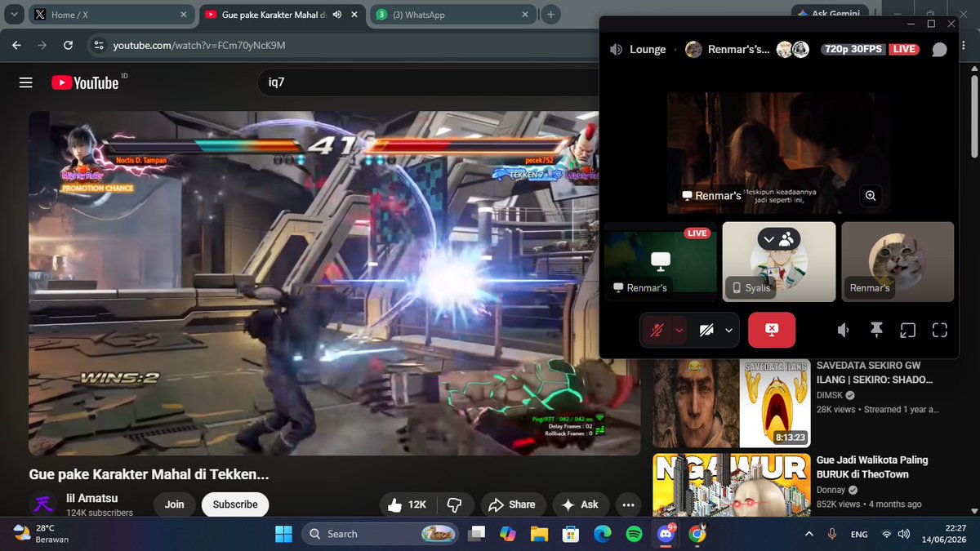The height and width of the screenshot is (551, 980).
Task: Click the Join membership button
Action: pos(175,504)
